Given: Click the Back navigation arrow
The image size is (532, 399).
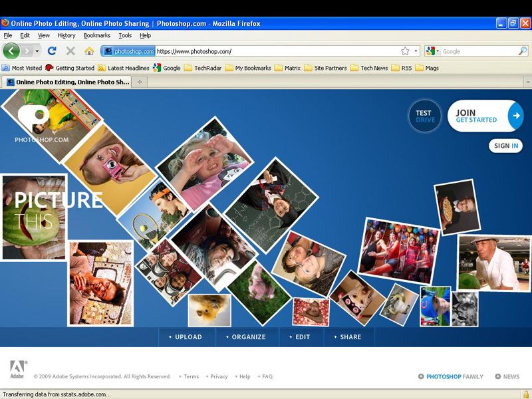Looking at the screenshot, I should pyautogui.click(x=11, y=51).
